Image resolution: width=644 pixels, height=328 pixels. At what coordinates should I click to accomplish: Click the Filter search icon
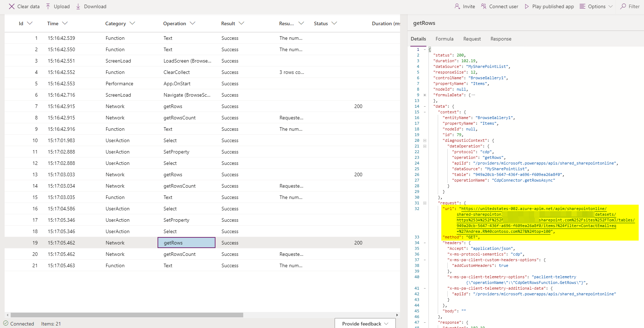coord(623,6)
